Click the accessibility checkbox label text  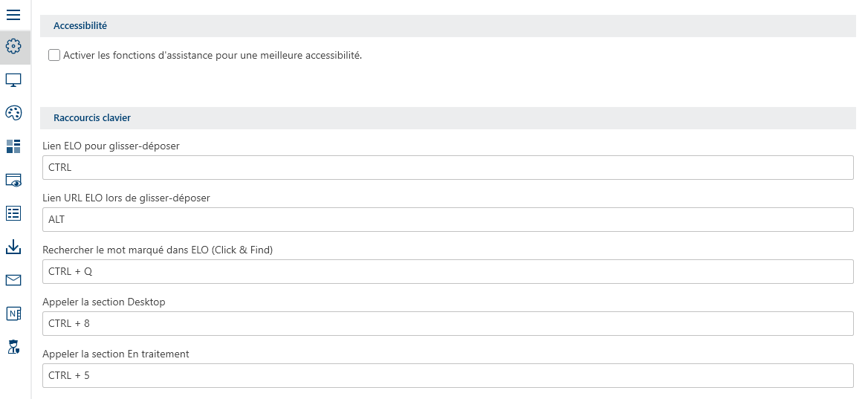(213, 55)
